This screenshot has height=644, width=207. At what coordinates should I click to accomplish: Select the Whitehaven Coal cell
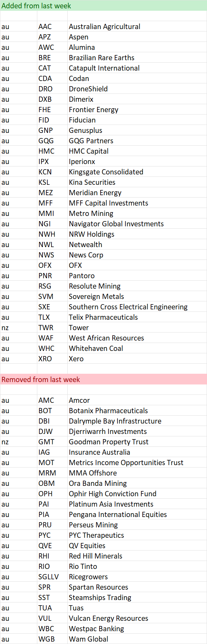137,348
